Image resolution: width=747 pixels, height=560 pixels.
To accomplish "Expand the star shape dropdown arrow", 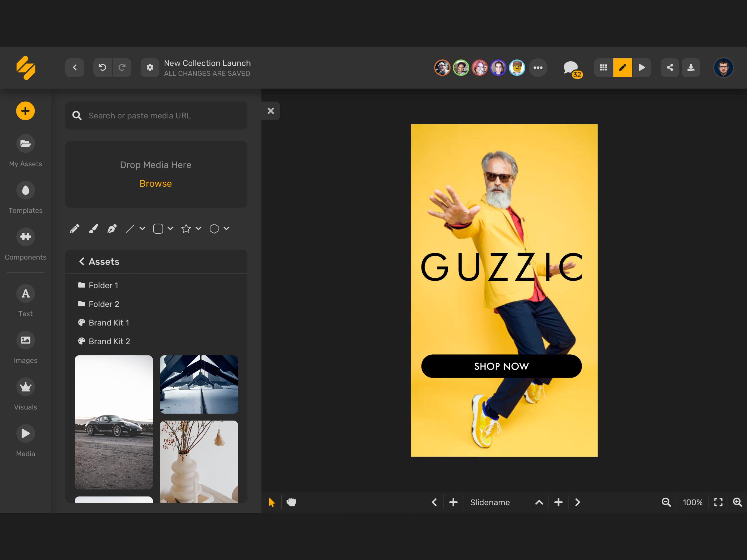I will (198, 229).
